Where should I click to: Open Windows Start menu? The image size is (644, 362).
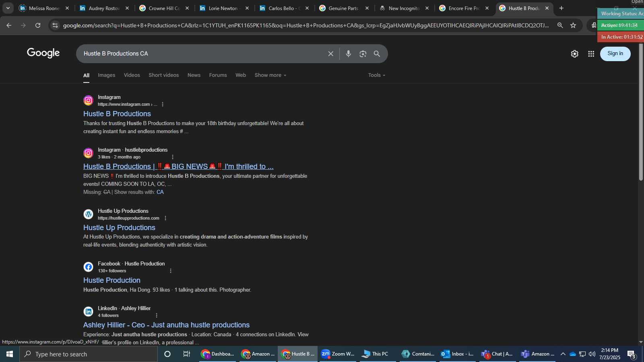coord(10,354)
